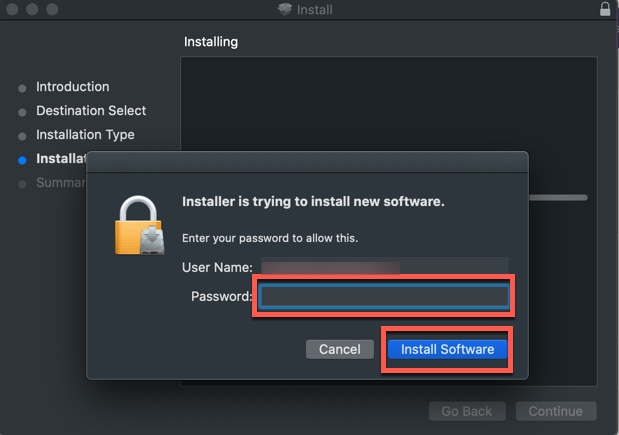619x435 pixels.
Task: Select the Destination Select step label
Action: 91,111
